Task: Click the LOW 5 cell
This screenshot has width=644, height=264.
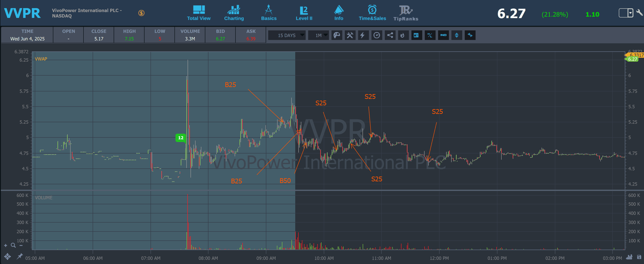Action: click(160, 35)
